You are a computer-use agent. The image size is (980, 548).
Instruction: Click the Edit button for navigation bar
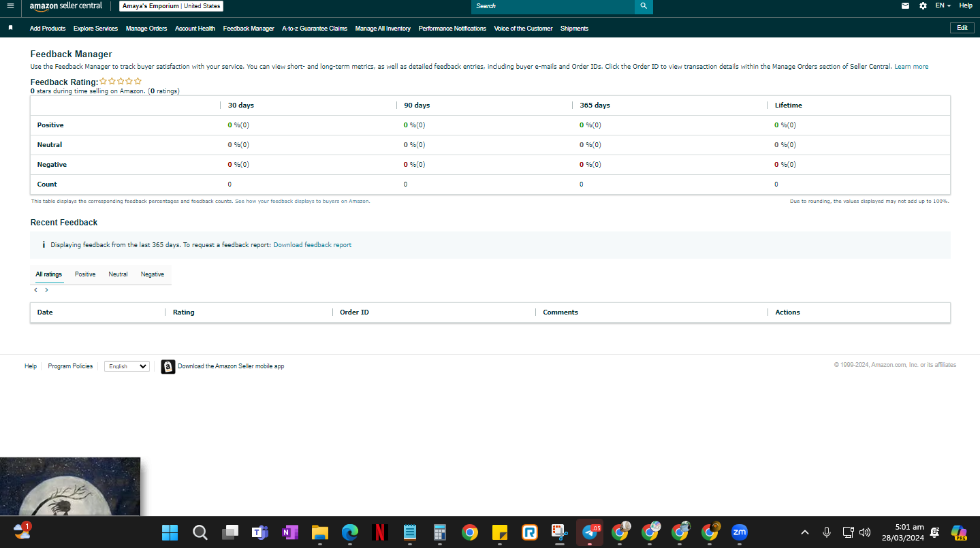pos(962,28)
